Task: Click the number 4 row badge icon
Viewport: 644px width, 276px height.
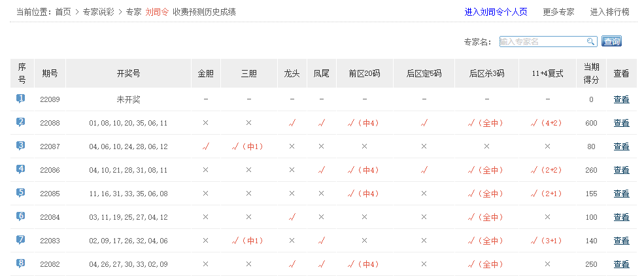Action: 22,169
